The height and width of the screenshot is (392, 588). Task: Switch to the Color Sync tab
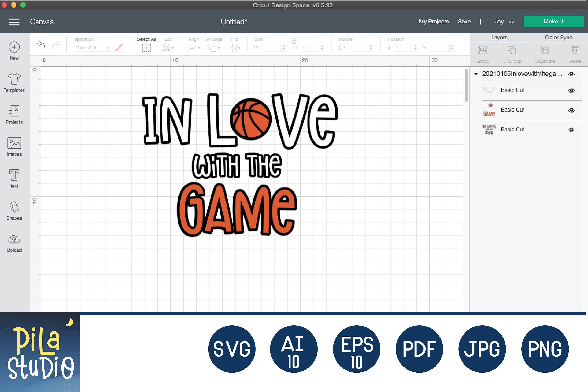(x=558, y=37)
